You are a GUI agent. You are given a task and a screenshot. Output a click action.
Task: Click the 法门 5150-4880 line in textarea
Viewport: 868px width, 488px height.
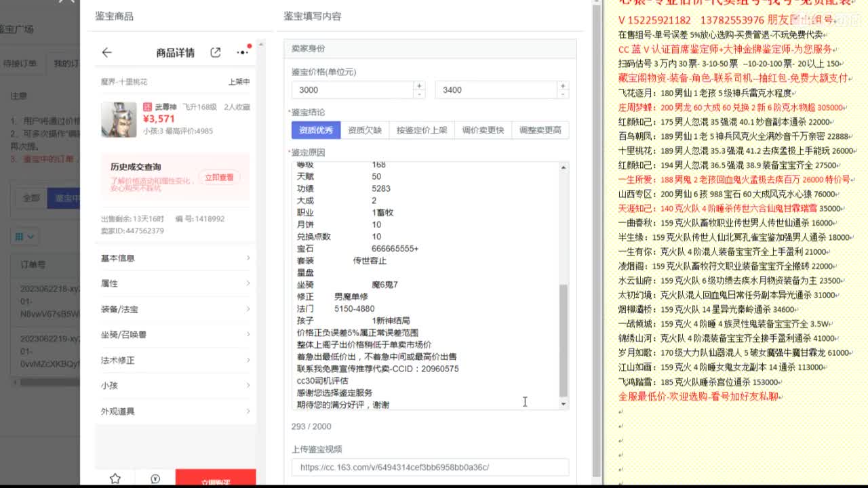[336, 308]
